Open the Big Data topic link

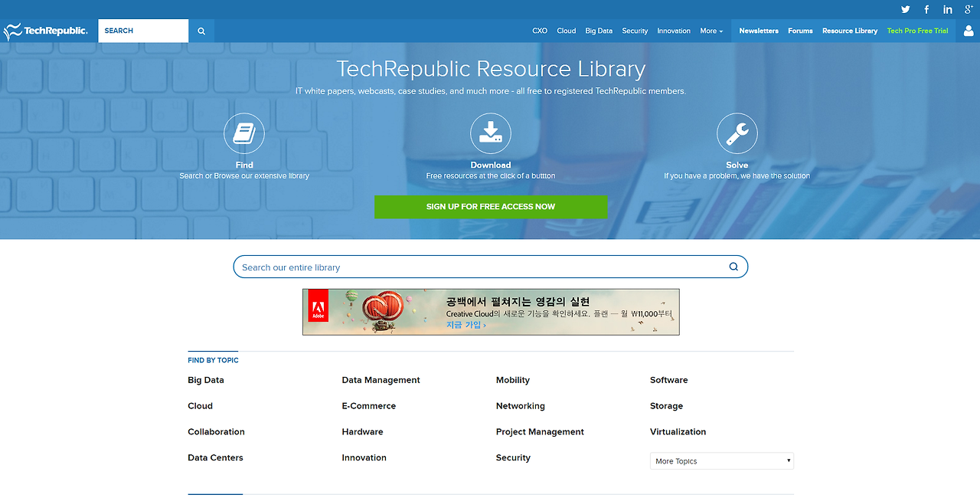point(206,380)
